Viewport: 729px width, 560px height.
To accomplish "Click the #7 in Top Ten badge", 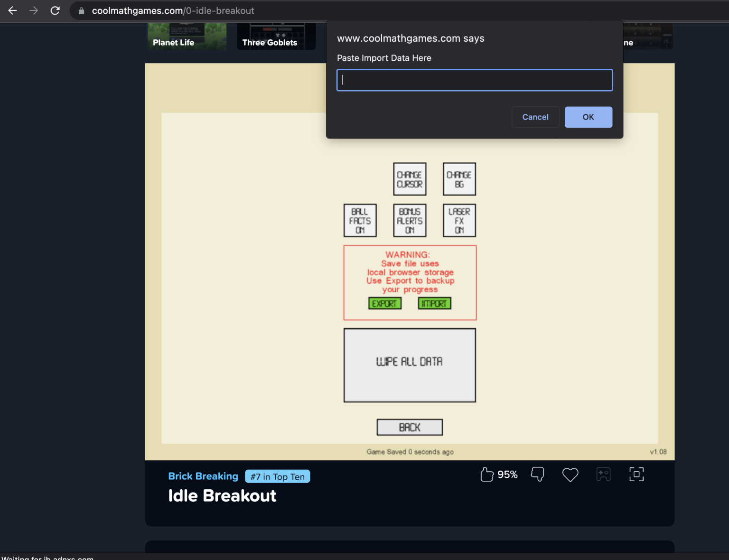I will (x=277, y=476).
